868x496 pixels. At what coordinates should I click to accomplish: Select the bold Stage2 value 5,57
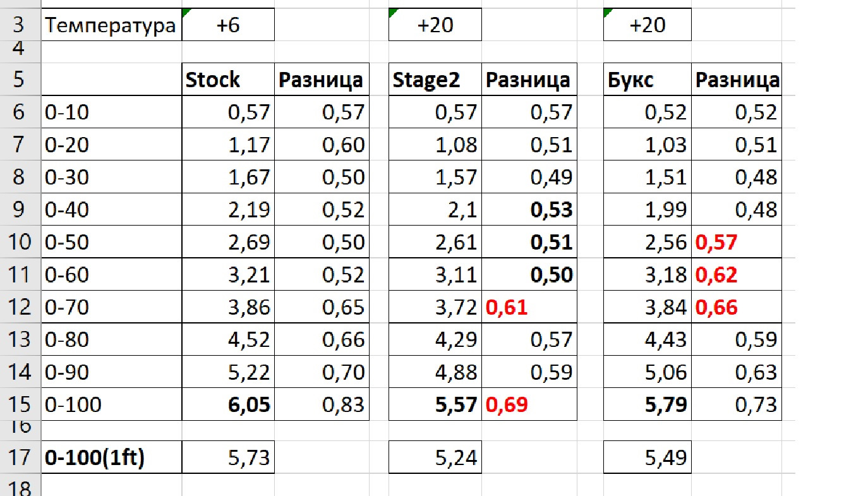pyautogui.click(x=435, y=404)
